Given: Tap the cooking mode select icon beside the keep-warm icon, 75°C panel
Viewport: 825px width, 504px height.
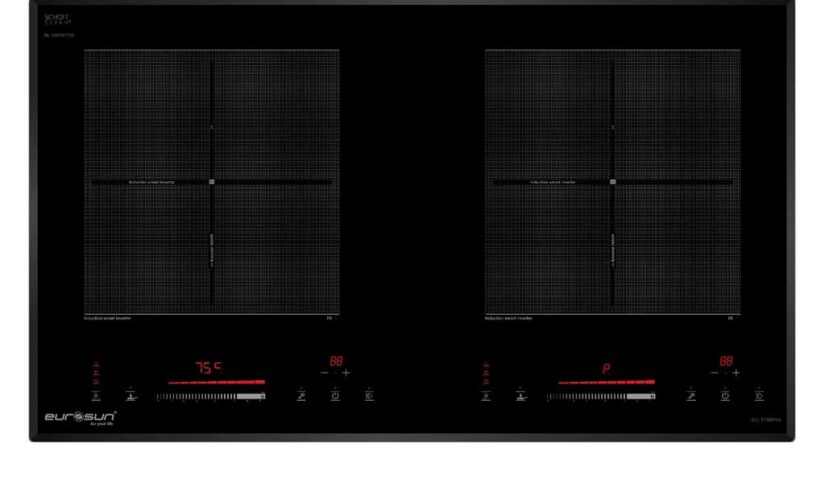Looking at the screenshot, I should tap(96, 396).
